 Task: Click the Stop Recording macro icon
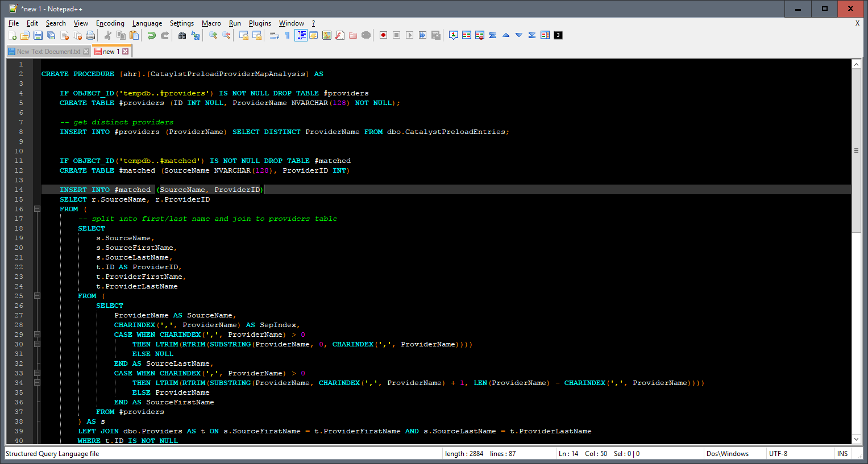(396, 35)
